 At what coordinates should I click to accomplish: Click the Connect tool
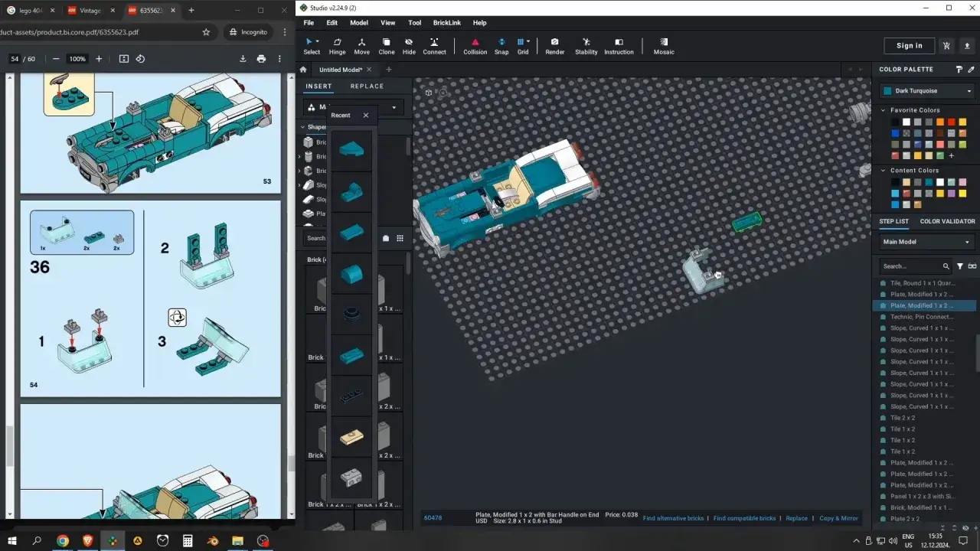tap(434, 47)
